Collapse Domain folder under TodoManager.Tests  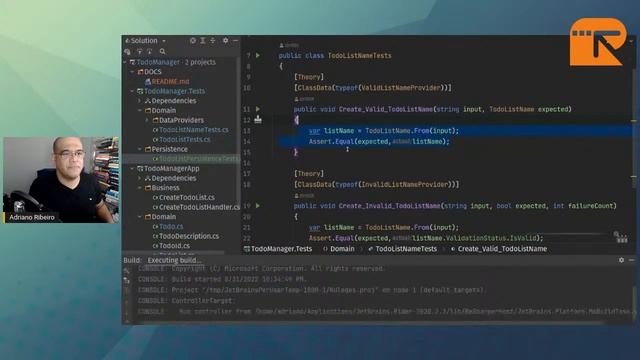140,111
